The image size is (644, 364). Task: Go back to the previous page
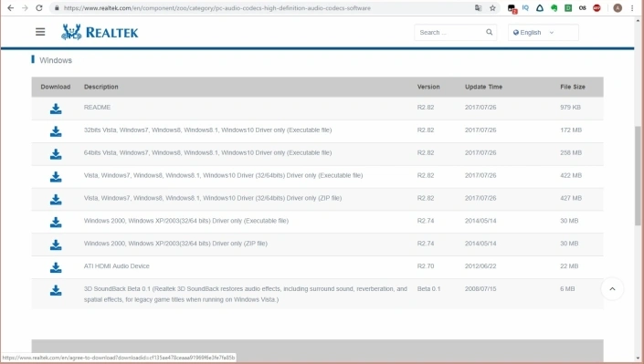point(11,8)
